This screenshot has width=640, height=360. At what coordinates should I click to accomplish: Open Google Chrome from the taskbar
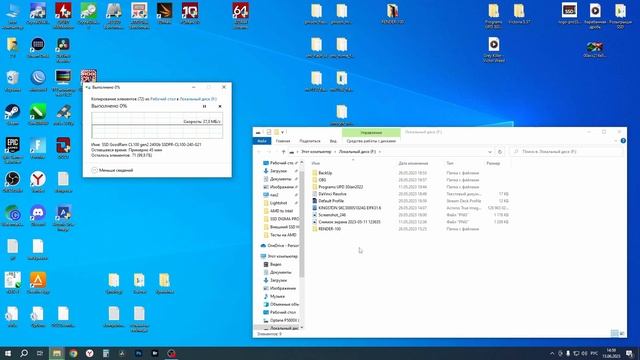[73, 353]
